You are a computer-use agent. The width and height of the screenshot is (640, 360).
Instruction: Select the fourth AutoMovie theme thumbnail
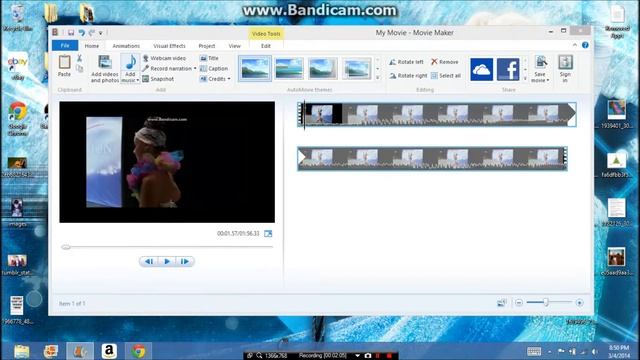pos(356,69)
